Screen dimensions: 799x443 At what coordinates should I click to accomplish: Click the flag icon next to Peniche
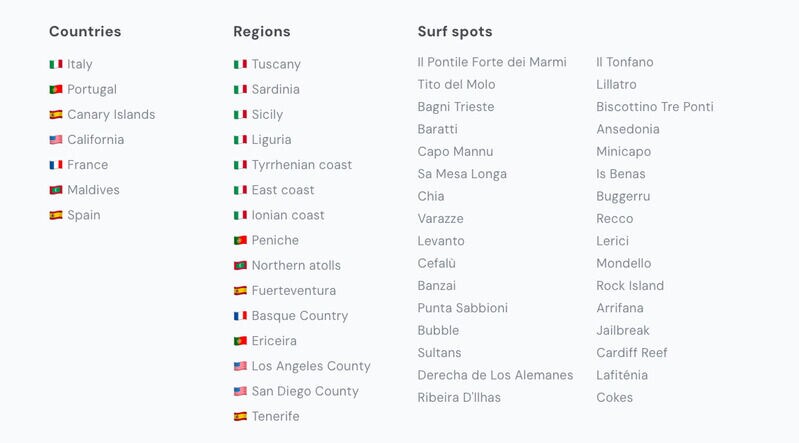click(x=240, y=240)
